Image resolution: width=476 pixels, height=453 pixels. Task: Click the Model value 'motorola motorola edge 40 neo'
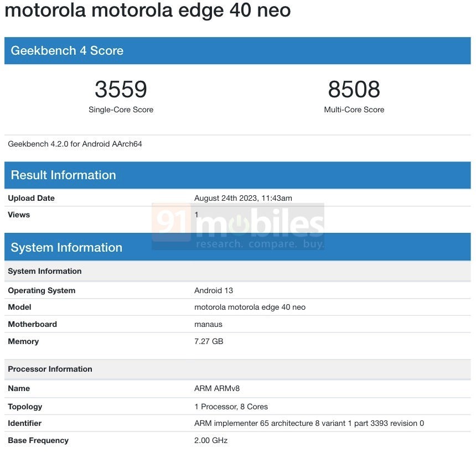click(x=250, y=307)
